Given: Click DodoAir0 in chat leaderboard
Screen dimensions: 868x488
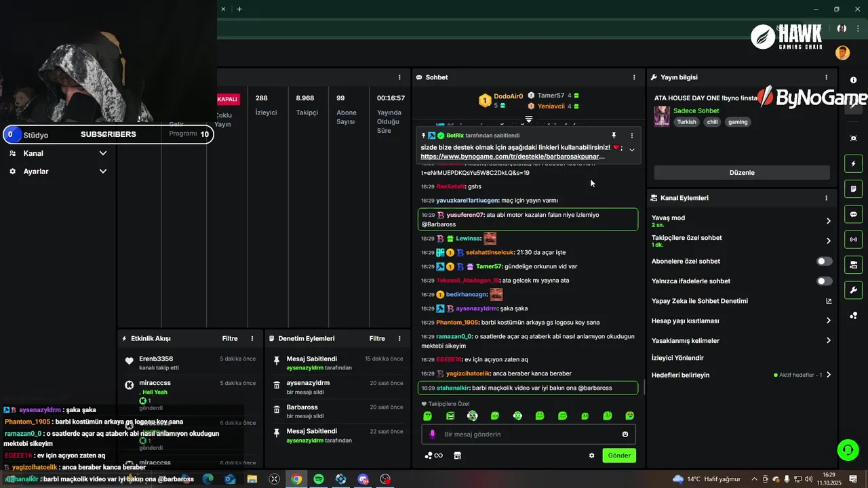Looking at the screenshot, I should point(508,96).
